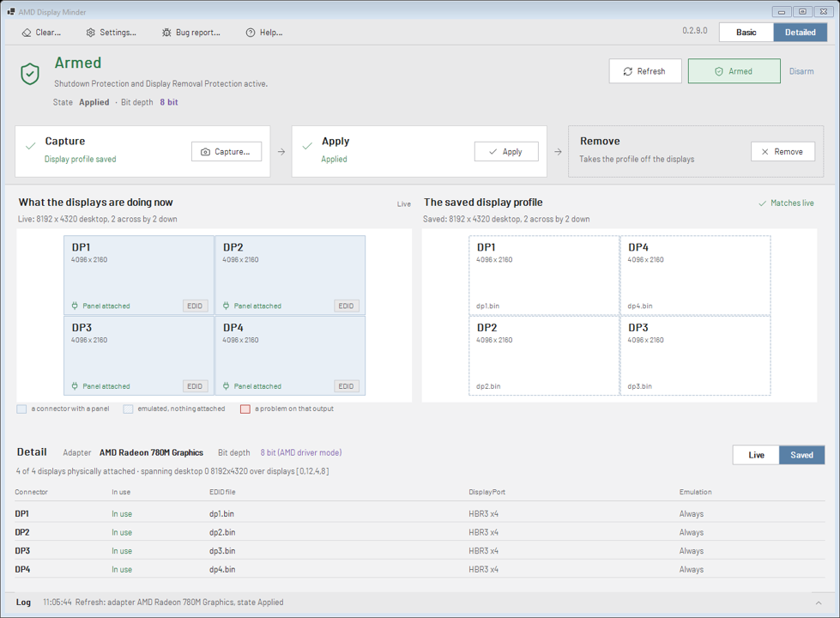Viewport: 840px width, 618px height.
Task: Click the Bug report bug icon
Action: click(166, 33)
